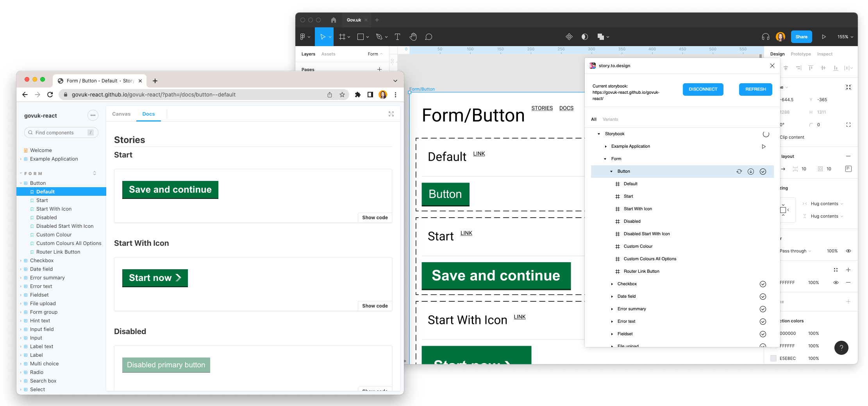Open new tab in Chrome

(x=155, y=81)
